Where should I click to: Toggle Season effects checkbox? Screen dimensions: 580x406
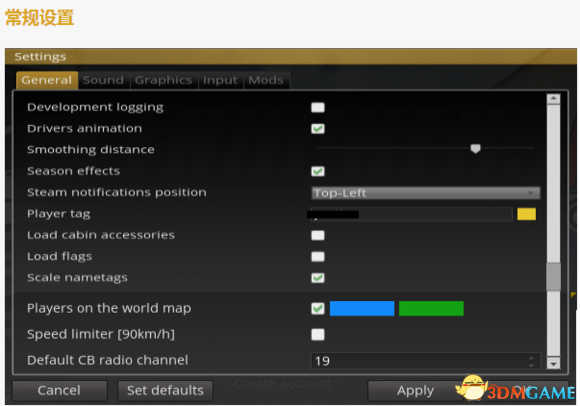coord(318,171)
